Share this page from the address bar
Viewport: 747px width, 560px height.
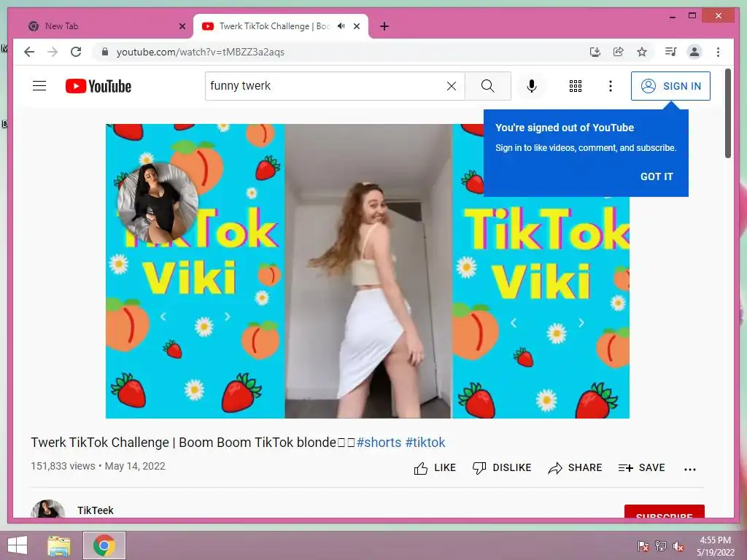click(619, 52)
